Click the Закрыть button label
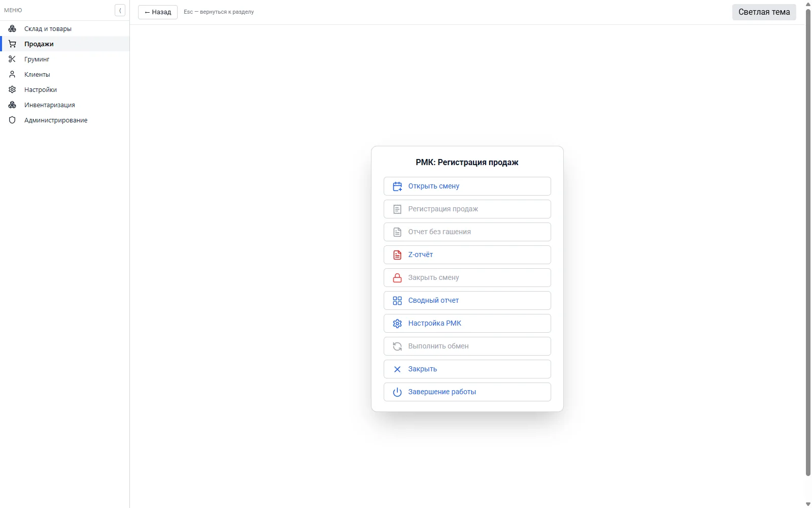This screenshot has width=812, height=508. coord(422,369)
